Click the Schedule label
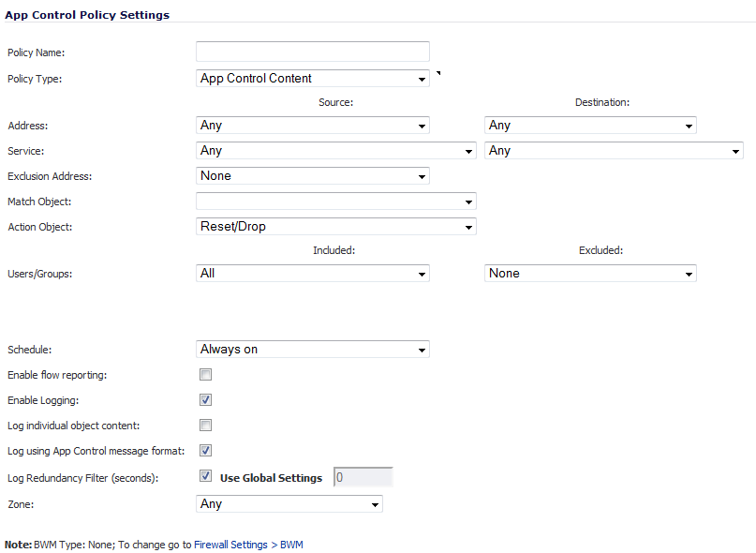756x553 pixels. click(x=29, y=350)
